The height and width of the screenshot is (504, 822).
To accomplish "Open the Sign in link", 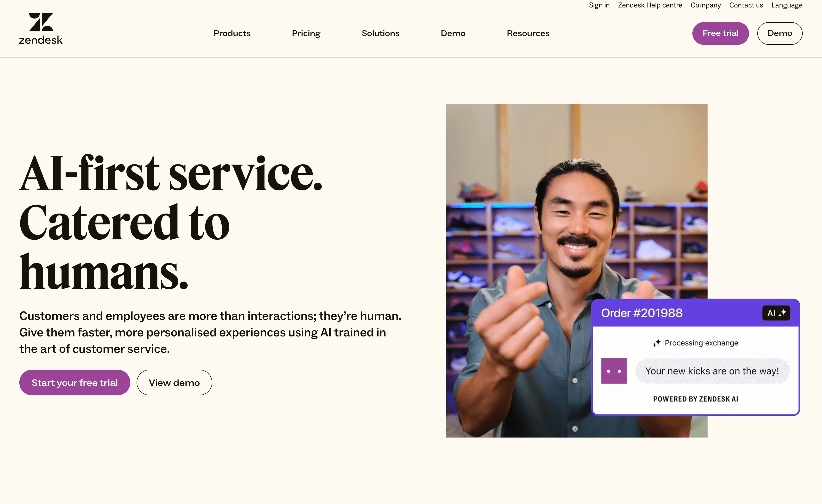I will [x=599, y=5].
